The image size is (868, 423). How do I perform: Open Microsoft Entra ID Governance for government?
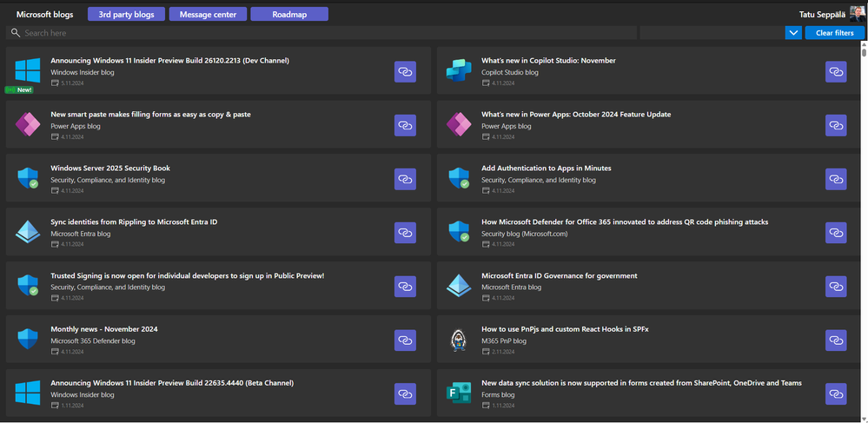click(x=560, y=275)
